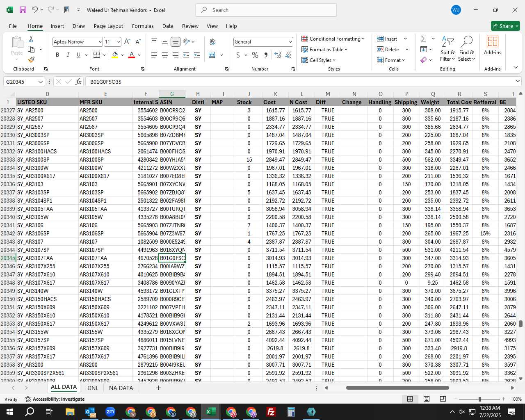Click Merge & Center icon
The width and height of the screenshot is (525, 420).
212,55
